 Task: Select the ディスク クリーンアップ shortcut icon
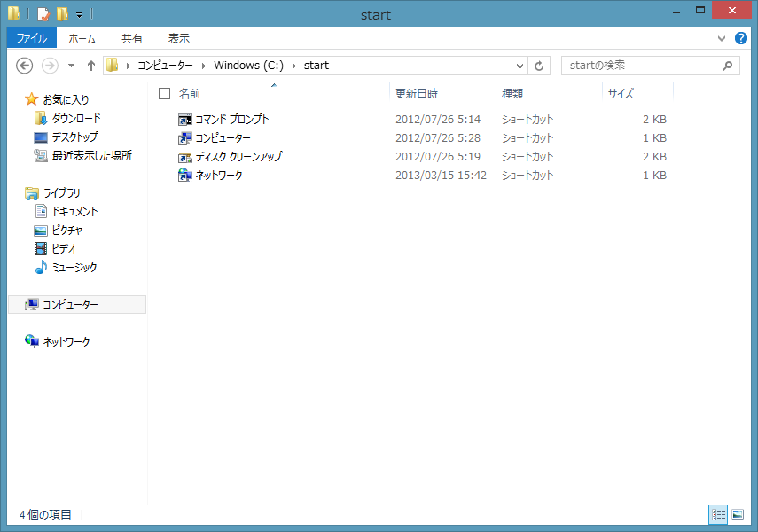coord(184,157)
